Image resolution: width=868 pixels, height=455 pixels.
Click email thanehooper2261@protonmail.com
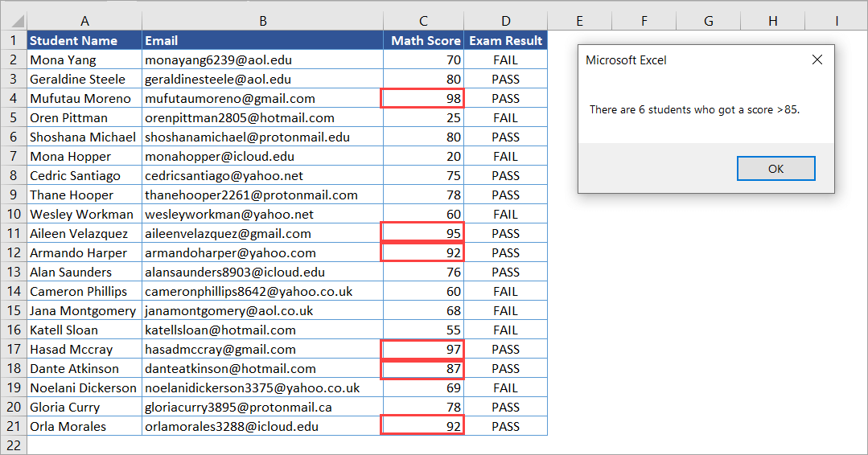(262, 195)
